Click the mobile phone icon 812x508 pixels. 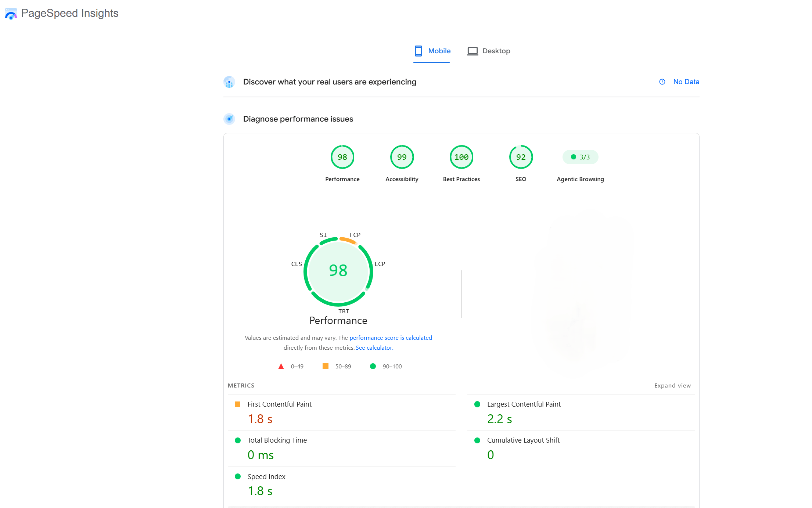pyautogui.click(x=418, y=51)
